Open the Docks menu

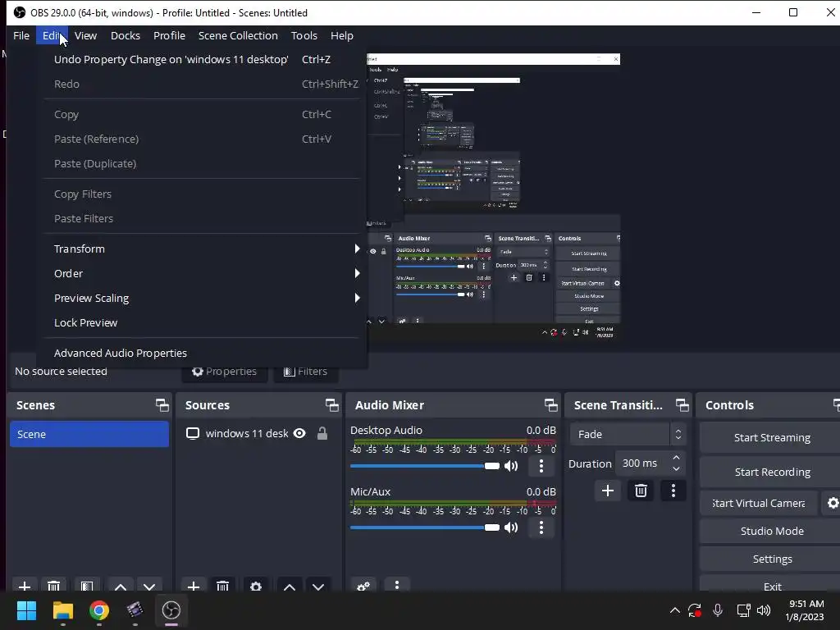tap(126, 35)
